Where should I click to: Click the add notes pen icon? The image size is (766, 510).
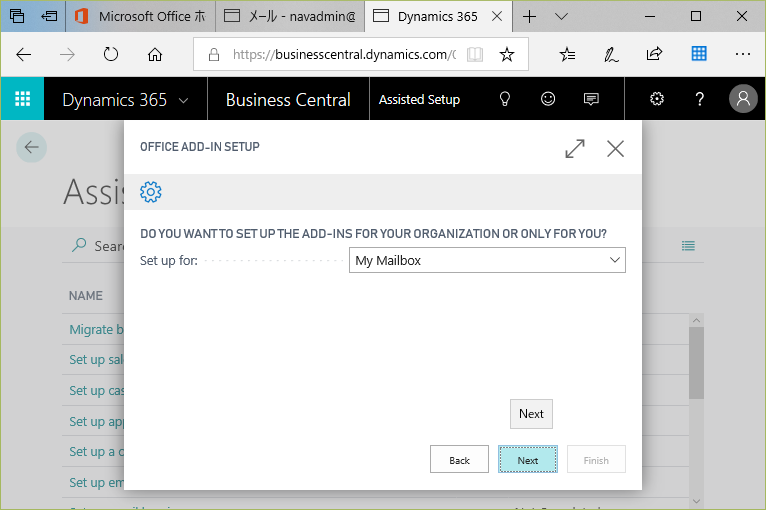click(x=611, y=54)
